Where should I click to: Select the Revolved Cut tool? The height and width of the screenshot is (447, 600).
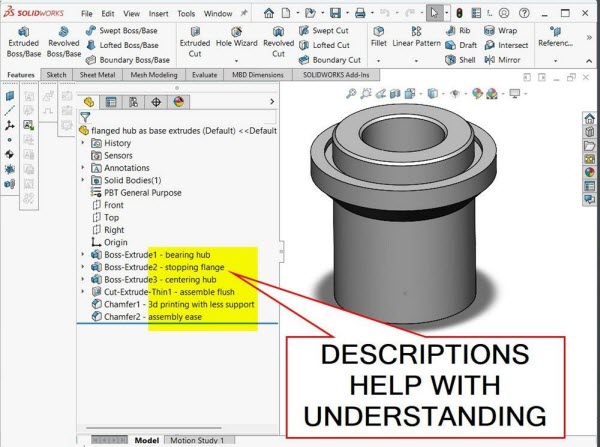click(278, 42)
